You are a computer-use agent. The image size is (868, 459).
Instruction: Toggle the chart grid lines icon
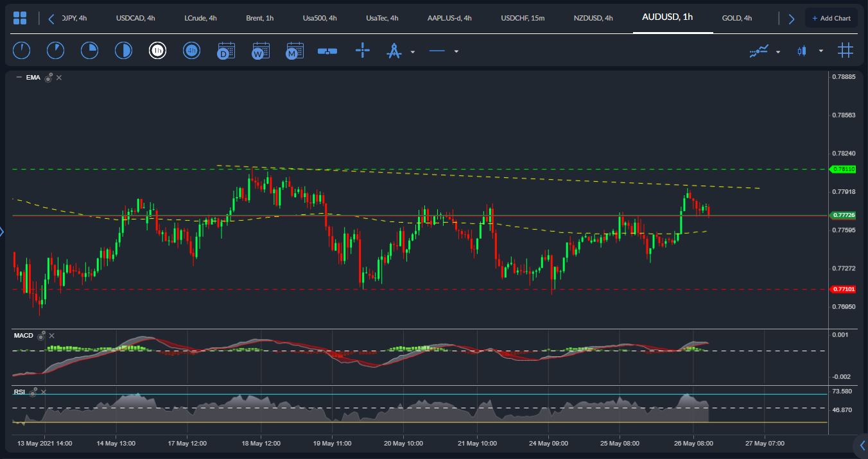(846, 51)
